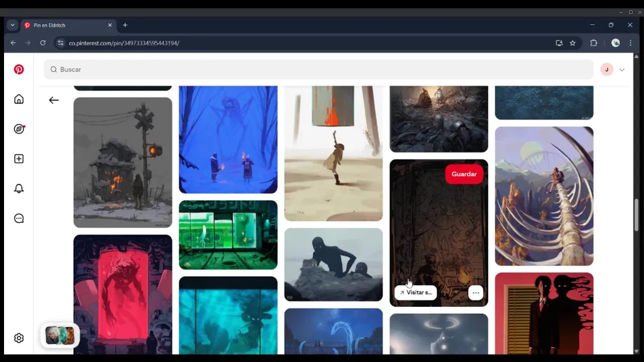
Task: Click Chrome profile avatar icon
Action: (615, 43)
